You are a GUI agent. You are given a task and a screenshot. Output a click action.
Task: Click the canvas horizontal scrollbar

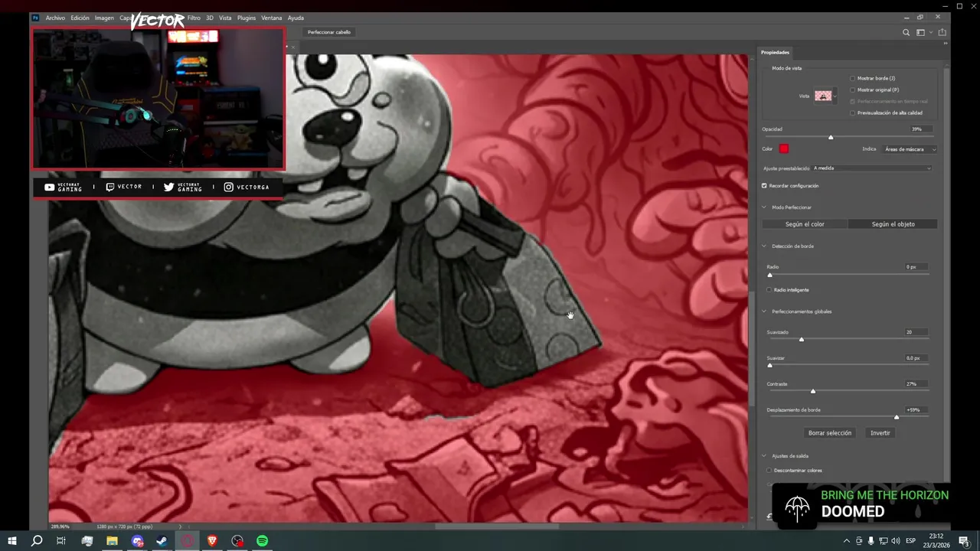pyautogui.click(x=497, y=527)
